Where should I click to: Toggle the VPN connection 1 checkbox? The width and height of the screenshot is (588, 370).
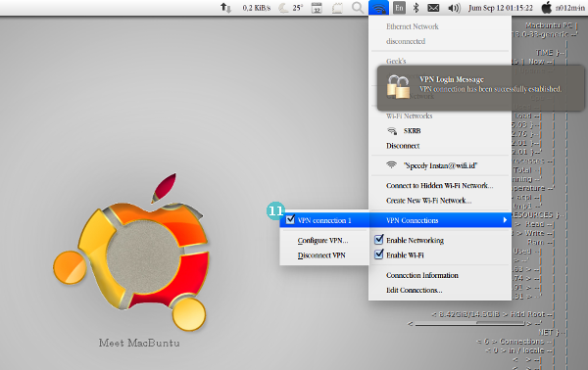290,219
